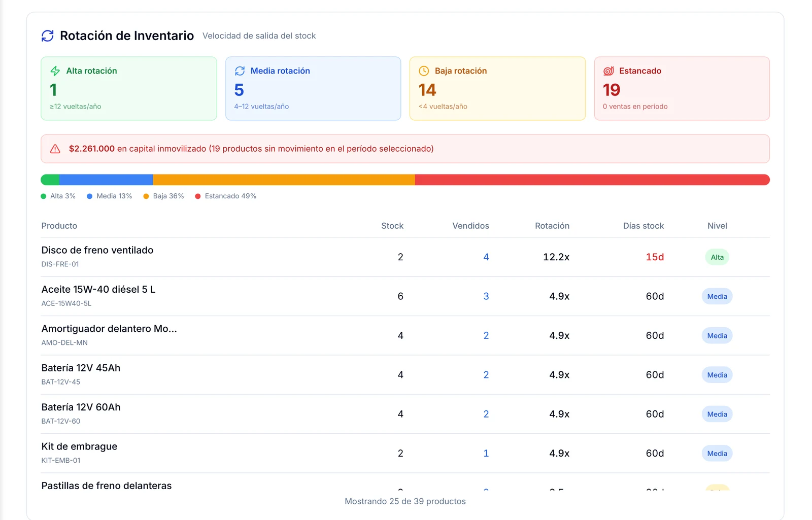This screenshot has height=520, width=812.
Task: Click the red Estancado segment of distribution bar
Action: [x=592, y=180]
